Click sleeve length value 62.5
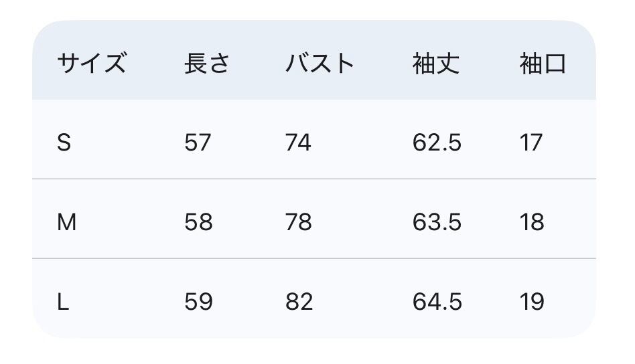635x364 pixels. pos(437,143)
